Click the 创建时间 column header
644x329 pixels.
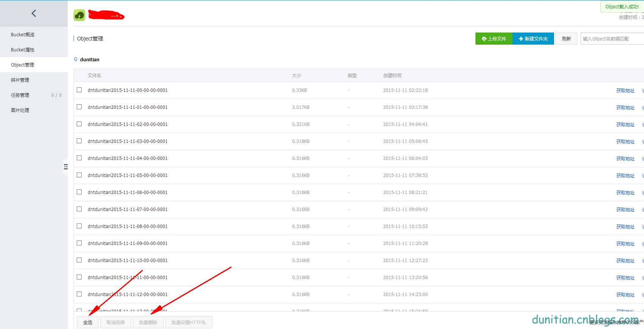click(x=392, y=76)
